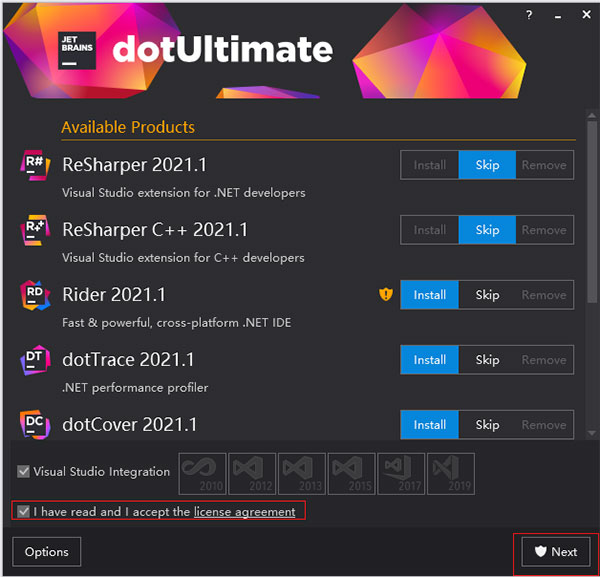Click the 'Rider 2021.1' product title
This screenshot has height=577, width=600.
(114, 295)
